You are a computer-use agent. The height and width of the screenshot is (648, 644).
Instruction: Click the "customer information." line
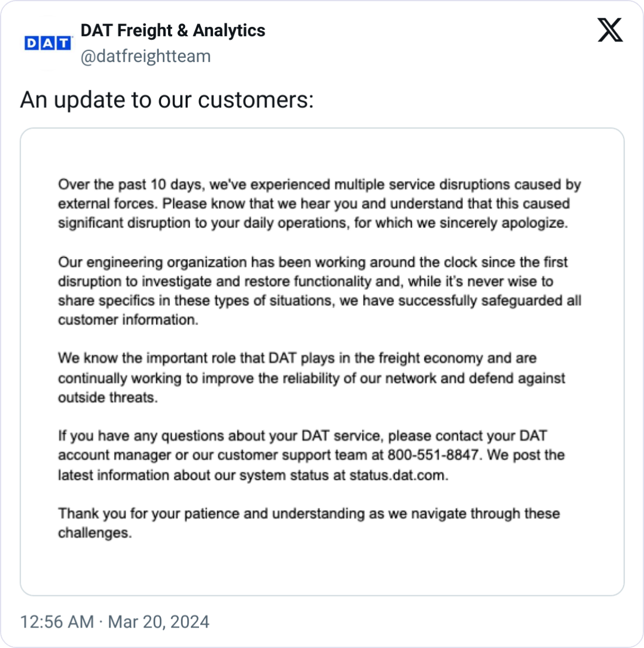point(128,320)
